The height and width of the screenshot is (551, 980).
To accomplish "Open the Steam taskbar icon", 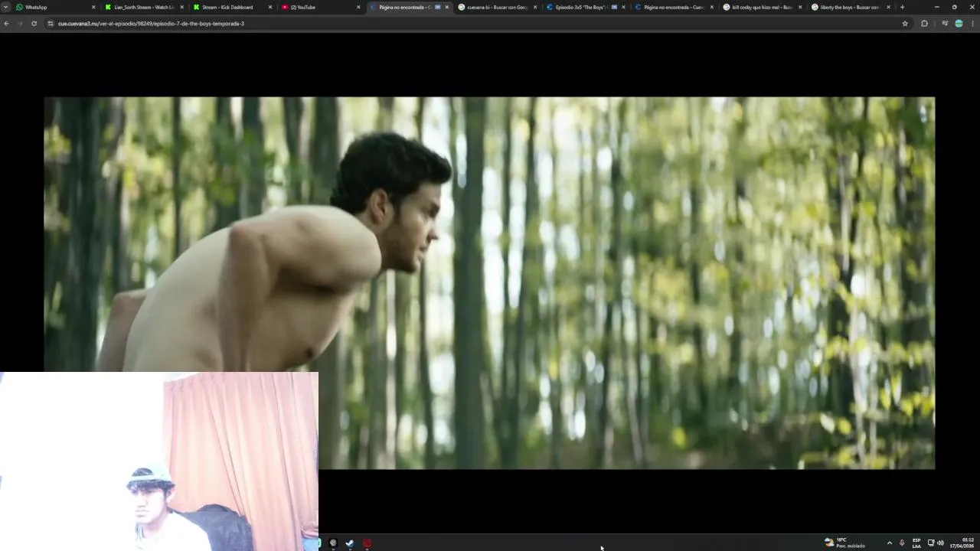I will 350,543.
